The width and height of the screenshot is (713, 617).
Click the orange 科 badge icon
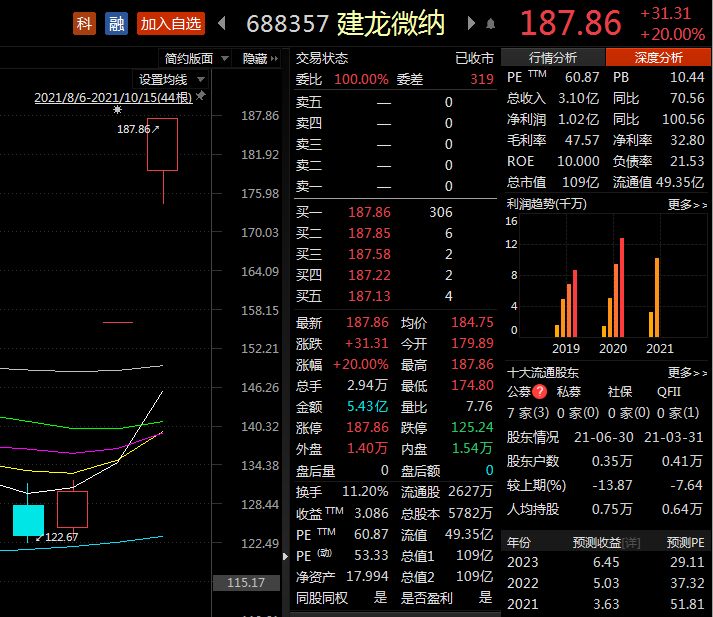pyautogui.click(x=84, y=23)
